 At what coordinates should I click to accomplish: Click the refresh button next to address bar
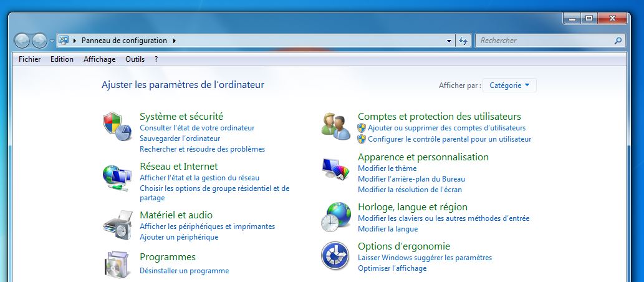pos(463,41)
